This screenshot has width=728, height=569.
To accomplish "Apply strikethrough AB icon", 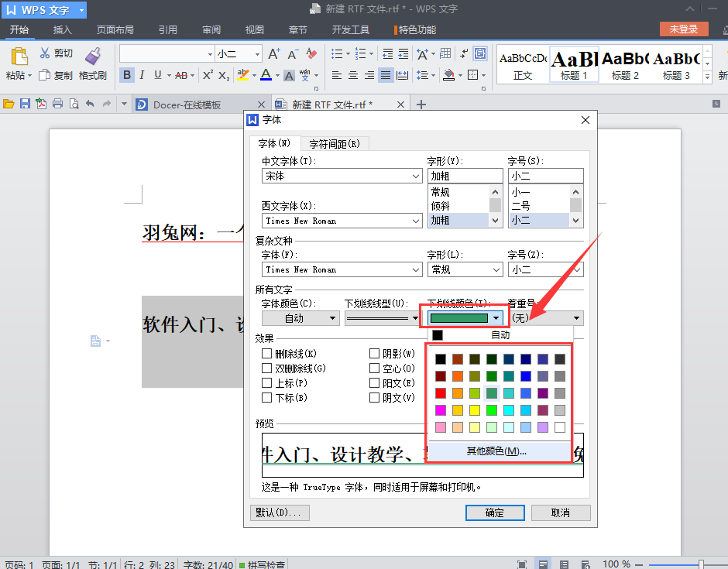I will tap(181, 75).
